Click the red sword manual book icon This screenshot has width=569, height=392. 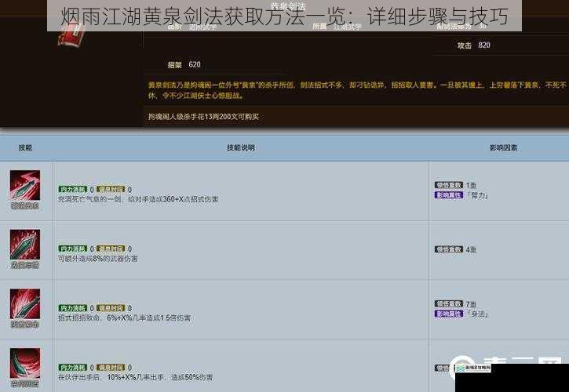(71, 36)
